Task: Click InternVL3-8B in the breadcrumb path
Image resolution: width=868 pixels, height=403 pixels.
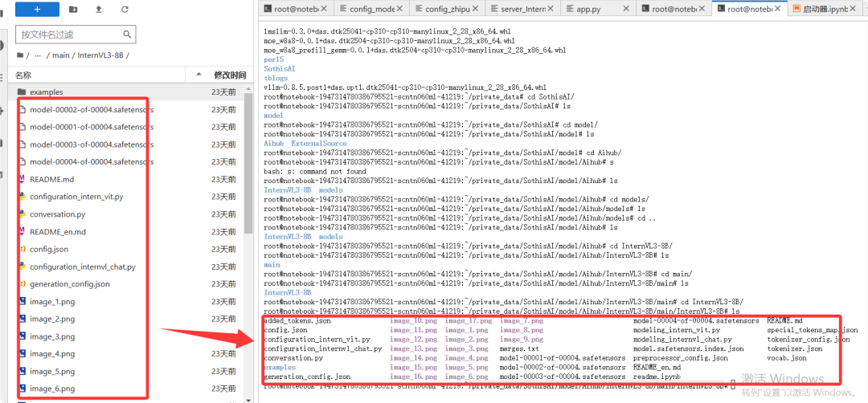Action: click(x=100, y=55)
